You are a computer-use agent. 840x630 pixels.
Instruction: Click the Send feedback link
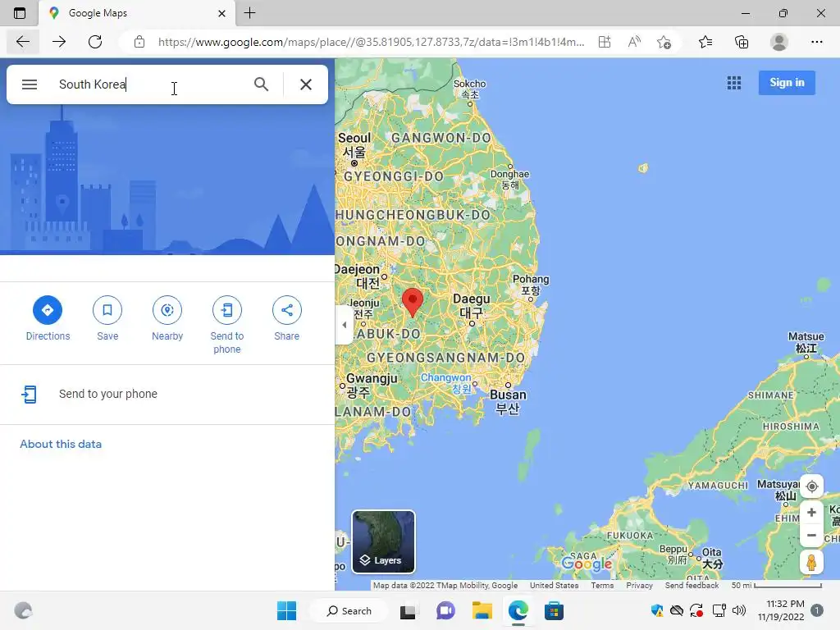[692, 586]
